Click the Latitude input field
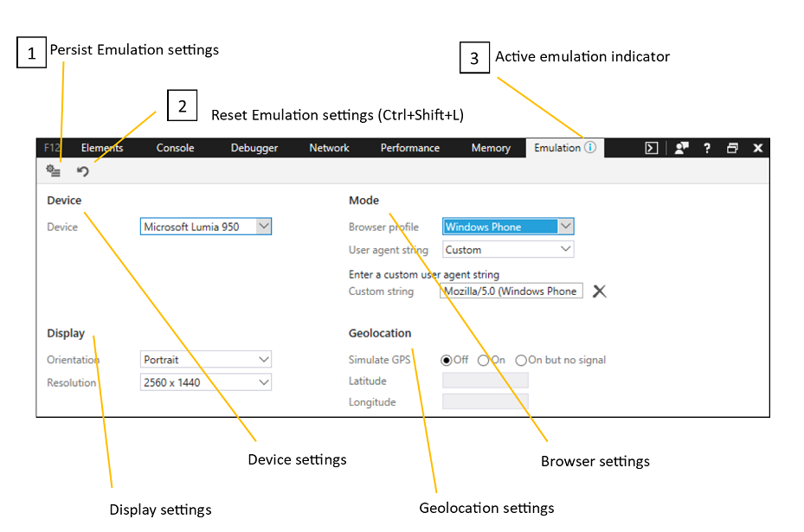 (485, 381)
